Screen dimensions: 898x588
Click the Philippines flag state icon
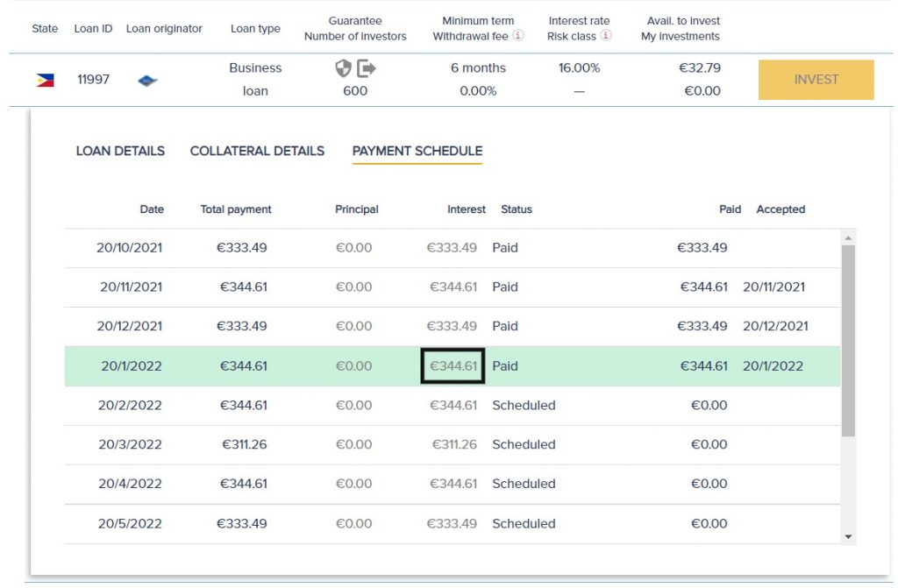click(x=45, y=80)
